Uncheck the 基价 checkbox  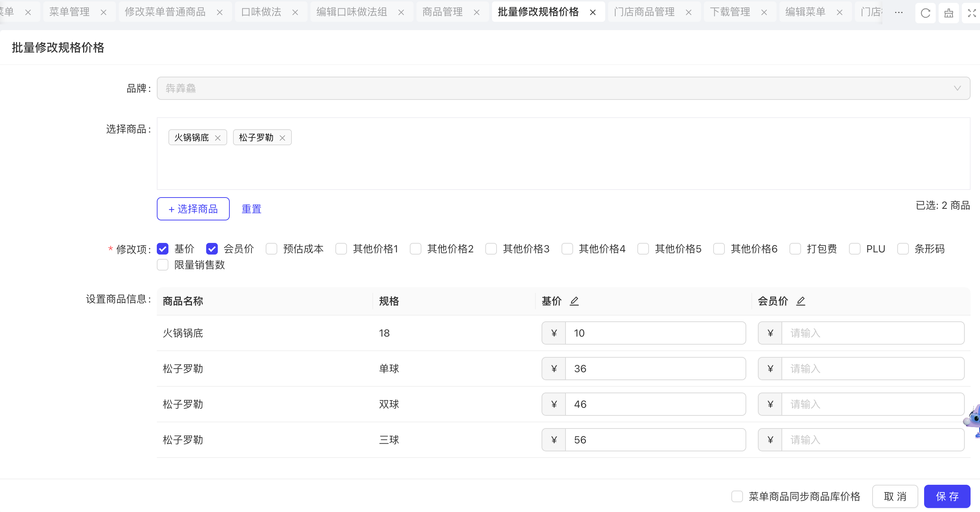[163, 249]
